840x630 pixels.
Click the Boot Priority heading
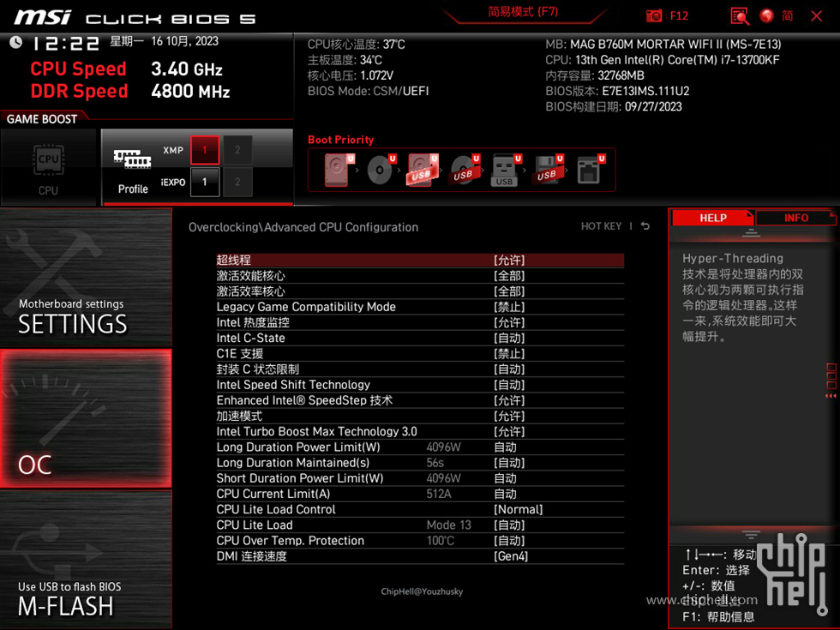[x=341, y=140]
